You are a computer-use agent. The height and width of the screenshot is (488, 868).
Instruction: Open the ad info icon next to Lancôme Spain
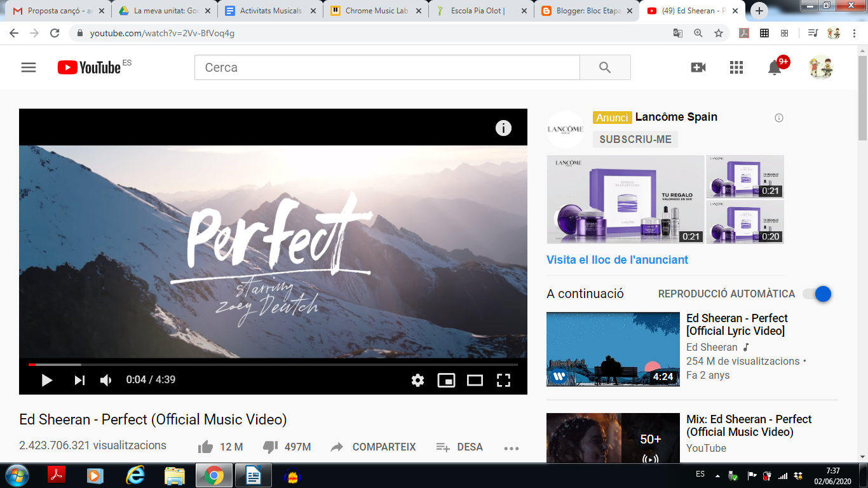(779, 118)
